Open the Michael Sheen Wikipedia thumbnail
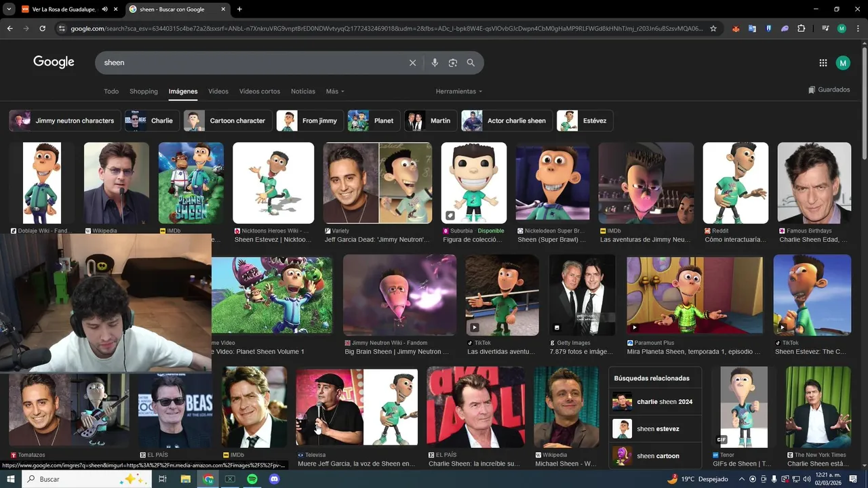Image resolution: width=868 pixels, height=488 pixels. (566, 407)
